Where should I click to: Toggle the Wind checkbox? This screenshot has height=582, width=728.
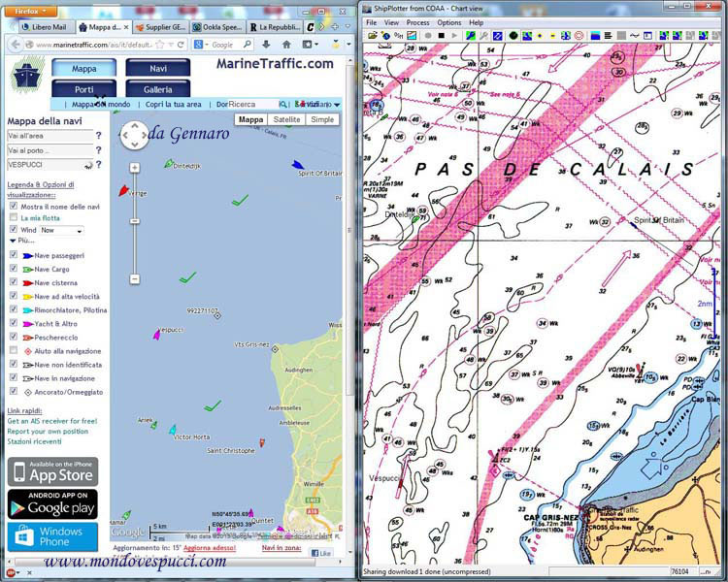point(14,229)
